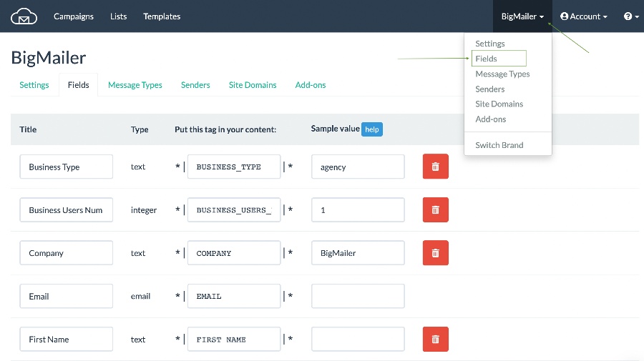Click the EMAIL tag field
The image size is (644, 361).
click(234, 296)
